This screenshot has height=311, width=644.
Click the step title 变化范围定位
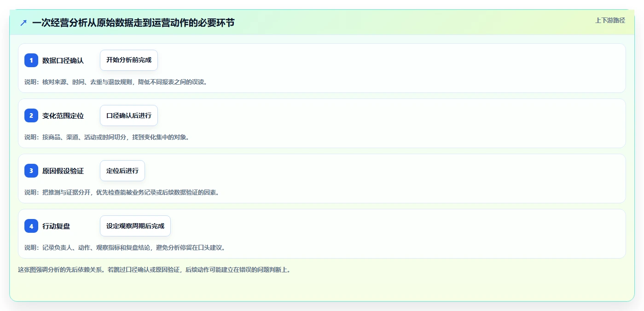coord(63,115)
